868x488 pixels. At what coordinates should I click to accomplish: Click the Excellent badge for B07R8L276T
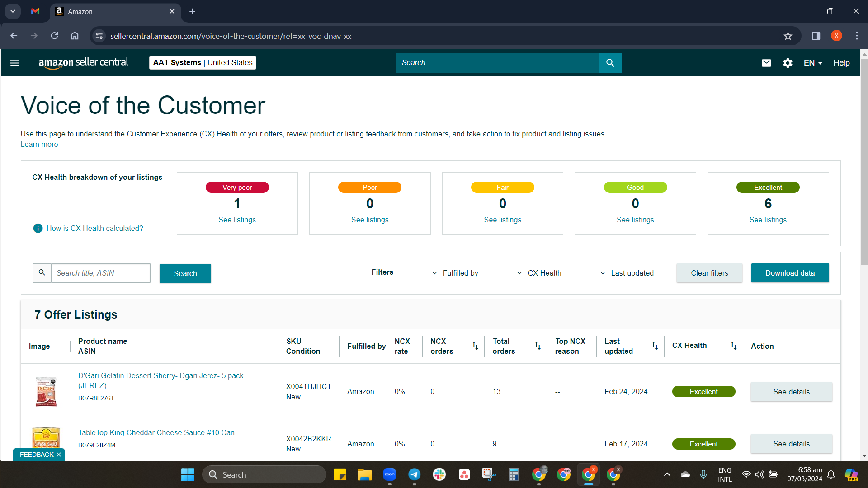coord(703,392)
